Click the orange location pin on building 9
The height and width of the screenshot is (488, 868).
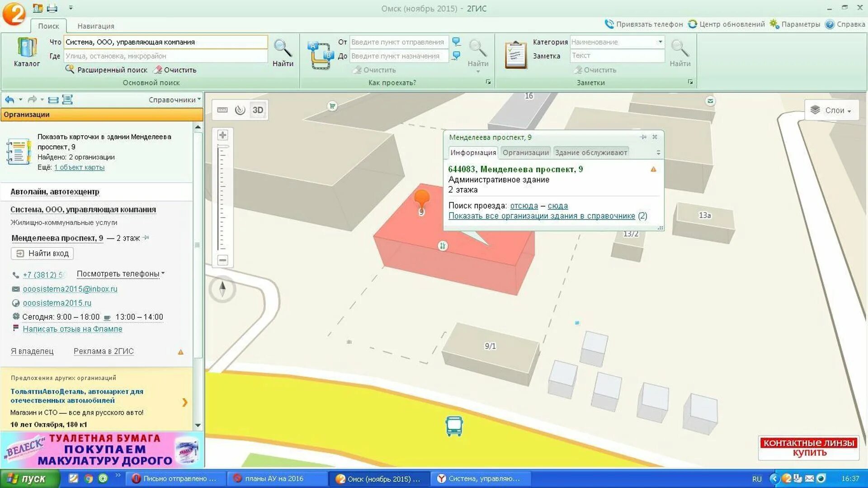[421, 199]
